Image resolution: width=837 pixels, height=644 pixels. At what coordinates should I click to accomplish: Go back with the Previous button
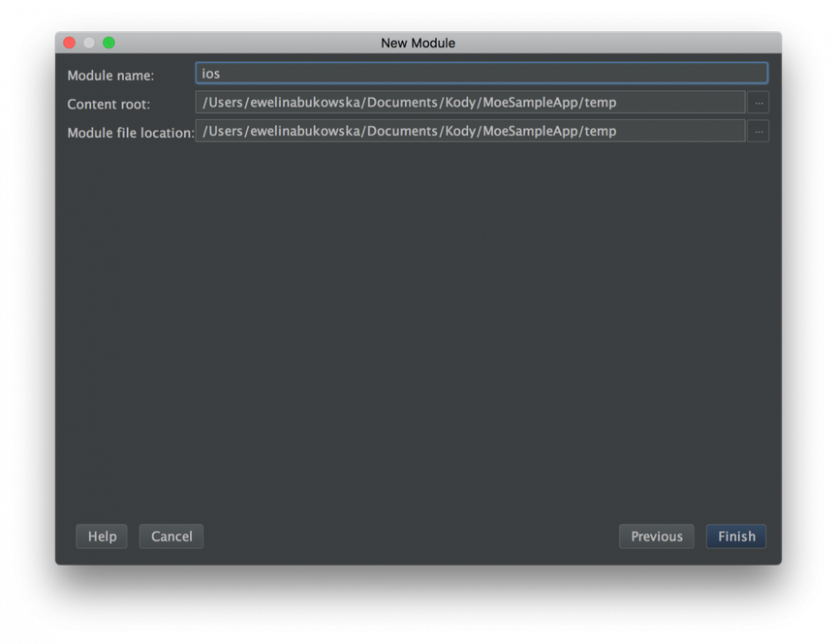click(657, 537)
